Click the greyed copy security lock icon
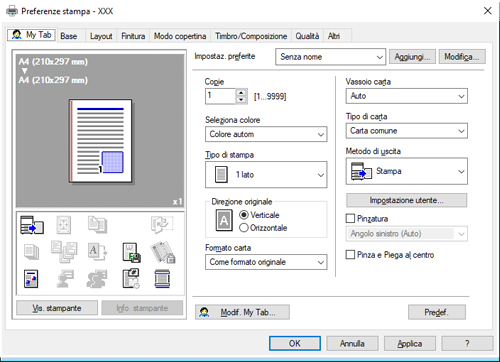The image size is (500, 362). (x=163, y=252)
